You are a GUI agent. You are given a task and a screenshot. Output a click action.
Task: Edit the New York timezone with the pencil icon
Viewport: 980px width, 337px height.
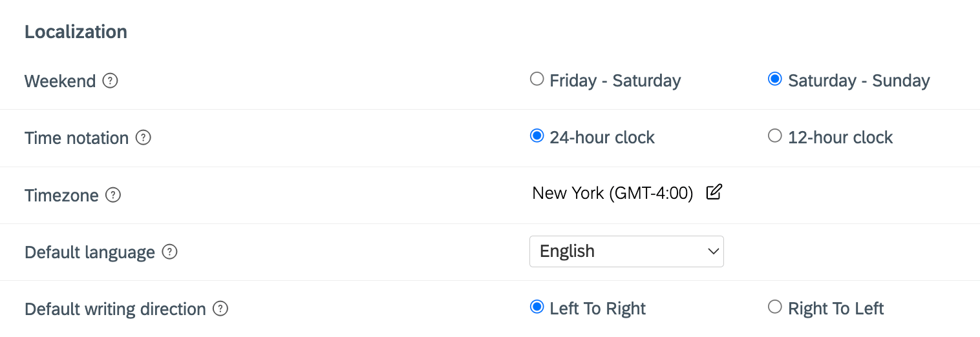[x=714, y=192]
